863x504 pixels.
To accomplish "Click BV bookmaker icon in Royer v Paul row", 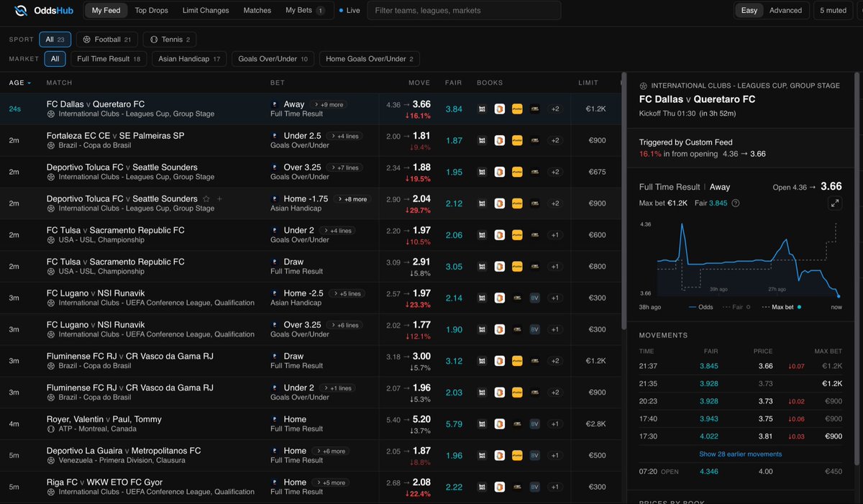I will click(534, 424).
